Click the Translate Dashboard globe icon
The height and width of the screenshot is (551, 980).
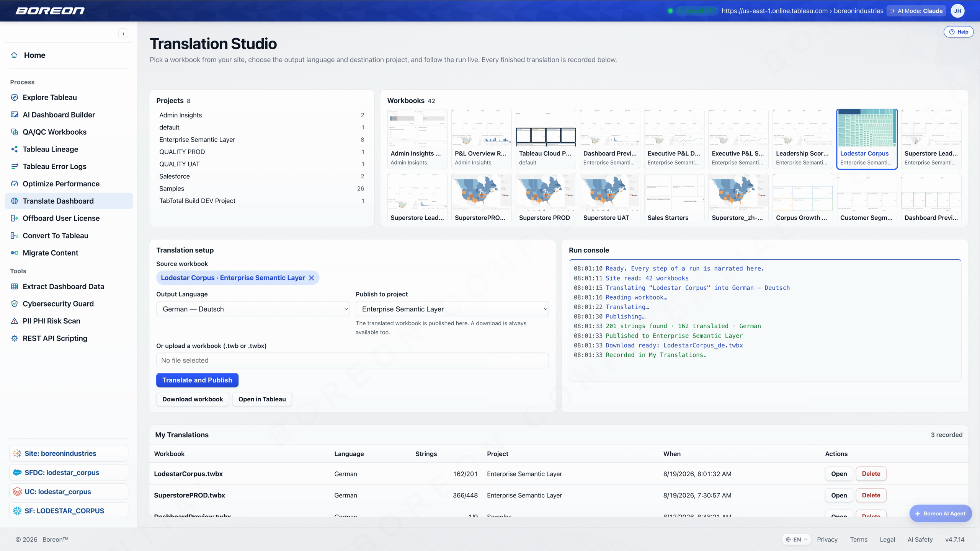[x=15, y=201]
